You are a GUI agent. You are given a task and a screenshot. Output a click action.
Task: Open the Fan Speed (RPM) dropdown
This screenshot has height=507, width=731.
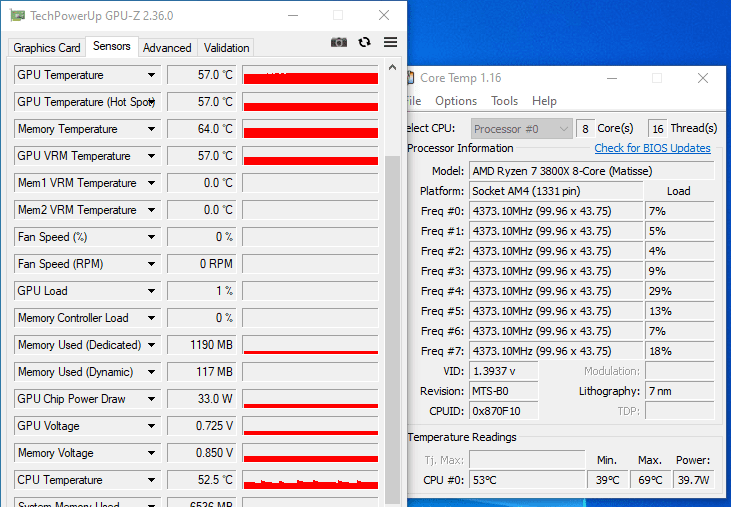152,264
